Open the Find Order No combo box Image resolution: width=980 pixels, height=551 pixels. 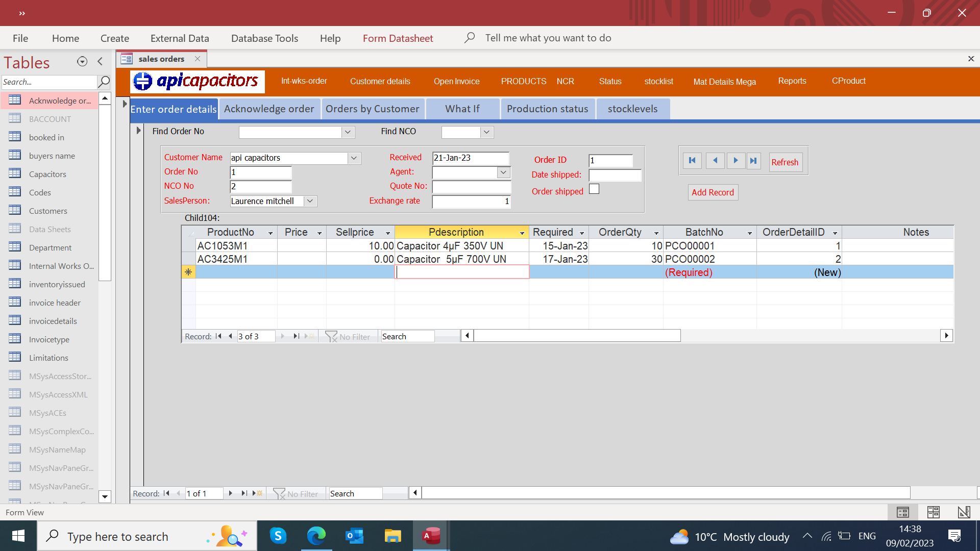348,132
